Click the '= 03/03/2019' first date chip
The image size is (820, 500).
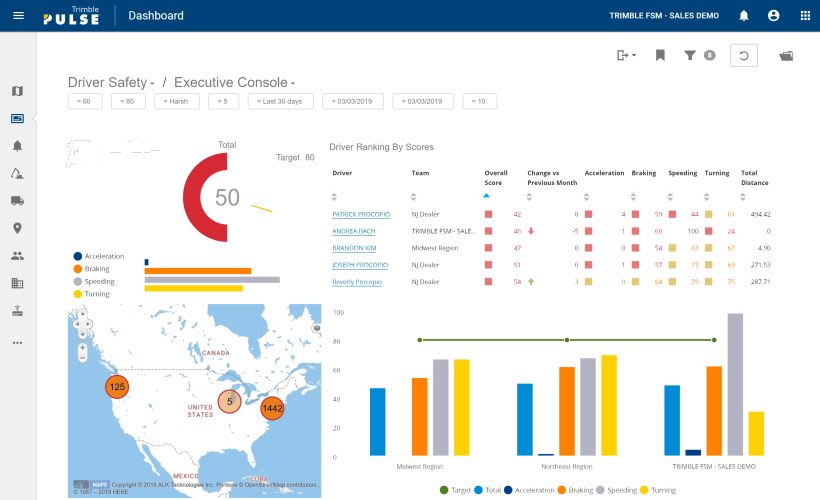click(353, 101)
